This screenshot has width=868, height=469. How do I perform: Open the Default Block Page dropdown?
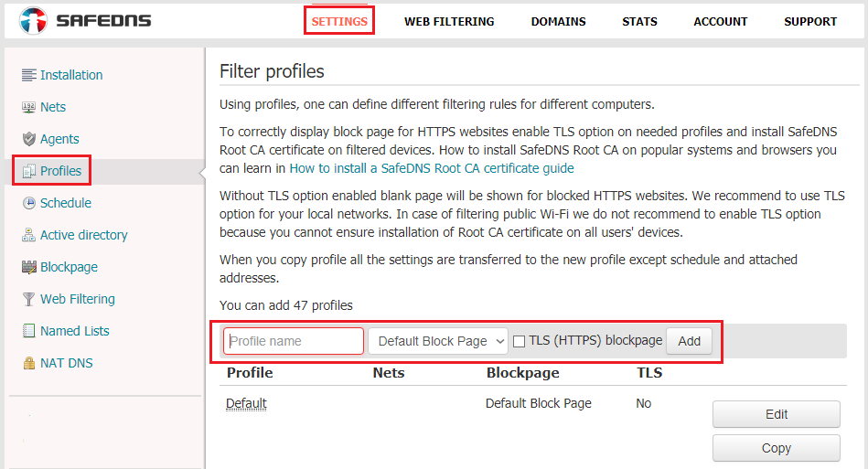[437, 341]
